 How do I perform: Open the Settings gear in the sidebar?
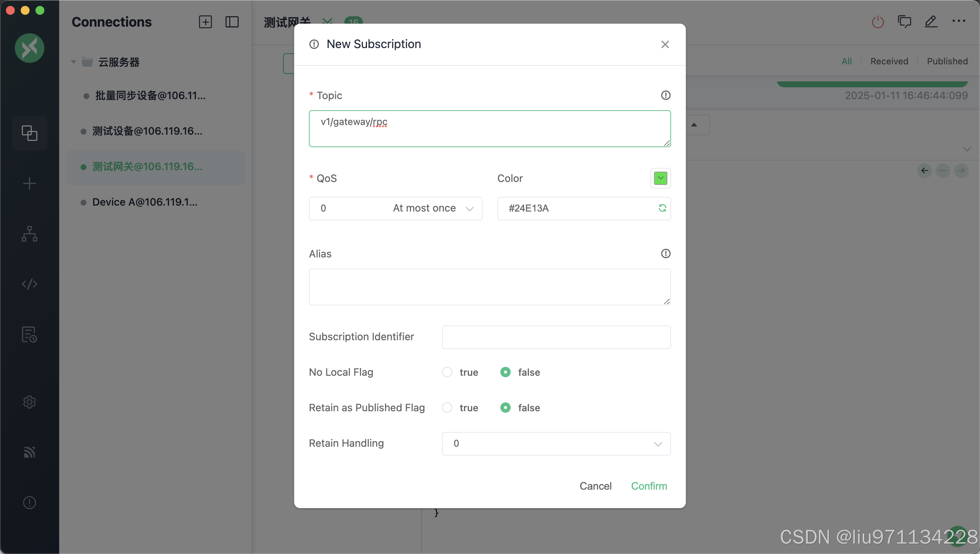pyautogui.click(x=29, y=402)
